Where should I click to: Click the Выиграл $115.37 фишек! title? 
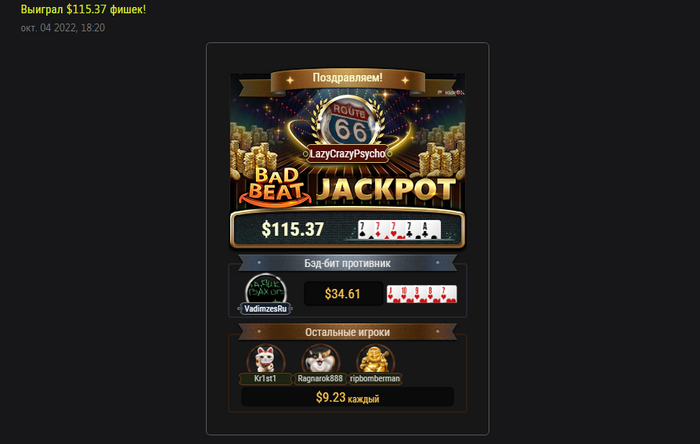pyautogui.click(x=83, y=9)
